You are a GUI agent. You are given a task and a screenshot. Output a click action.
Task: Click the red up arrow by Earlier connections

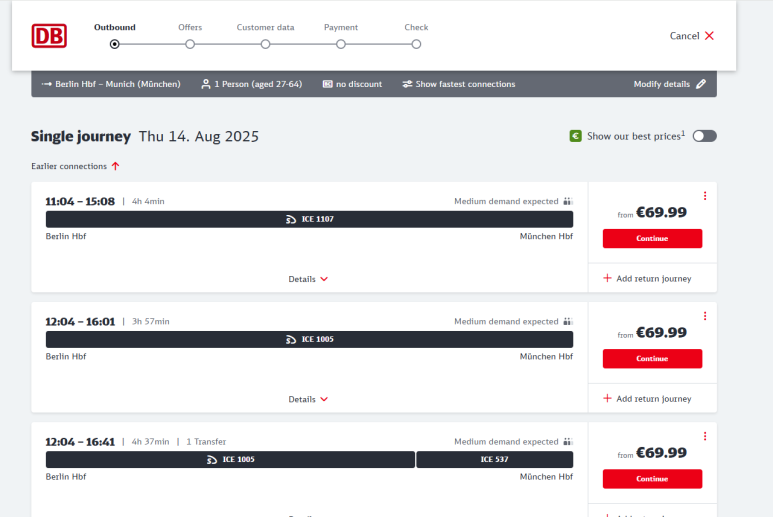click(x=115, y=166)
